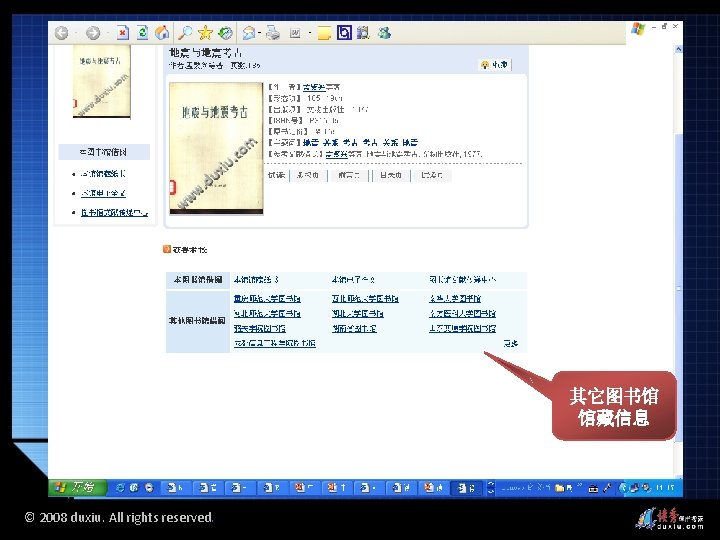Viewport: 720px width, 540px height.
Task: Refresh the page using the green arrows icon
Action: tap(142, 33)
